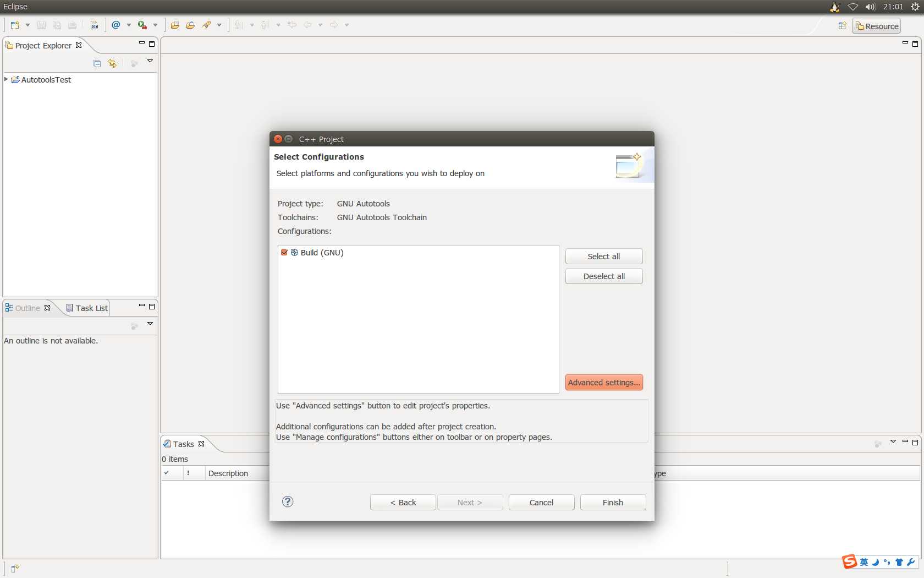924x578 pixels.
Task: Open the Tasks view menu triangle
Action: 893,441
